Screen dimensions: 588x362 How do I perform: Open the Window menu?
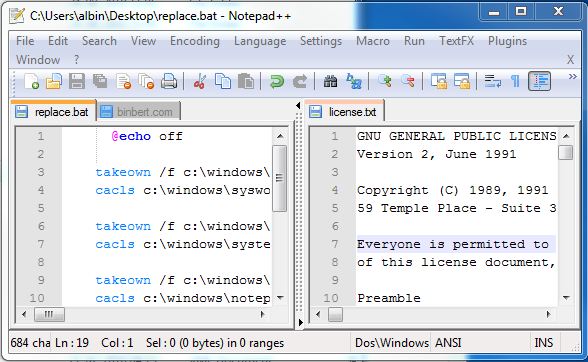pos(38,60)
